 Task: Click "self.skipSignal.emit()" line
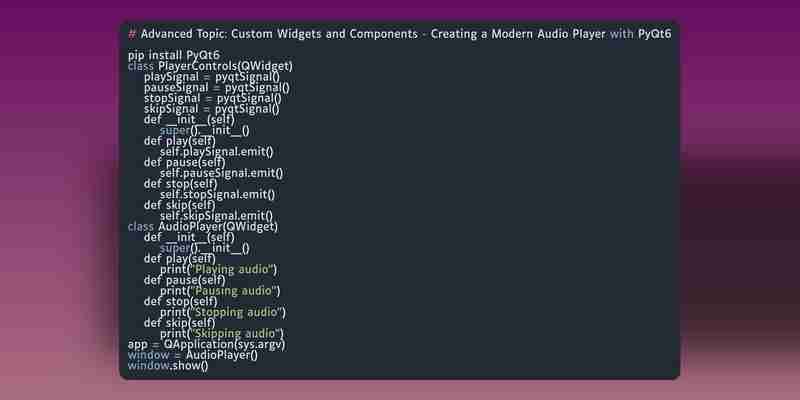[x=216, y=216]
